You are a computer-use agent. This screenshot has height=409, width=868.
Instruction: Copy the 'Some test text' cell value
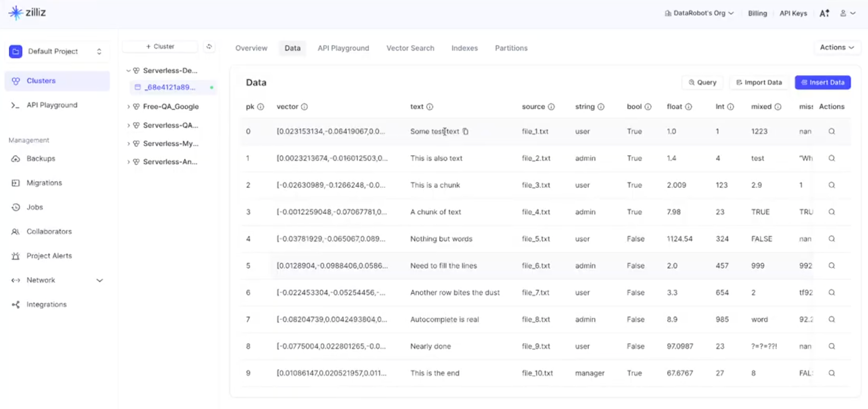point(466,131)
